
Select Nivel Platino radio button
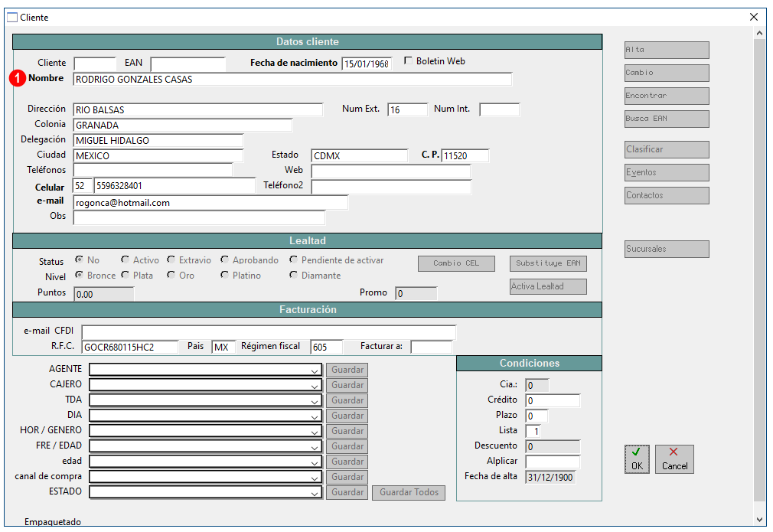pos(224,275)
